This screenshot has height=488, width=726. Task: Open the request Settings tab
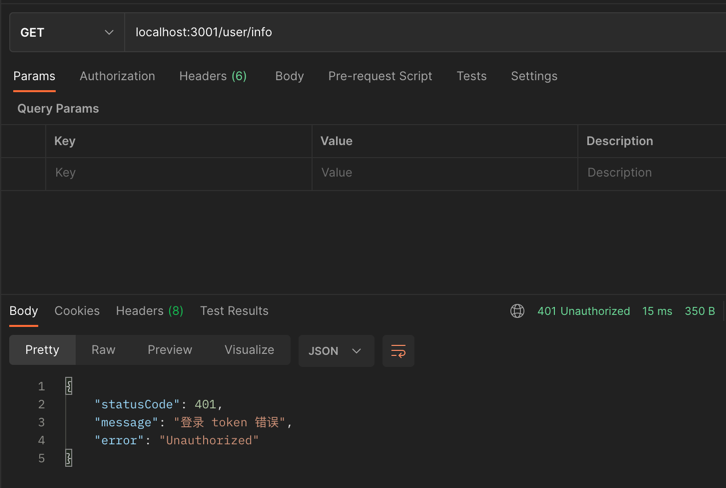coord(534,76)
